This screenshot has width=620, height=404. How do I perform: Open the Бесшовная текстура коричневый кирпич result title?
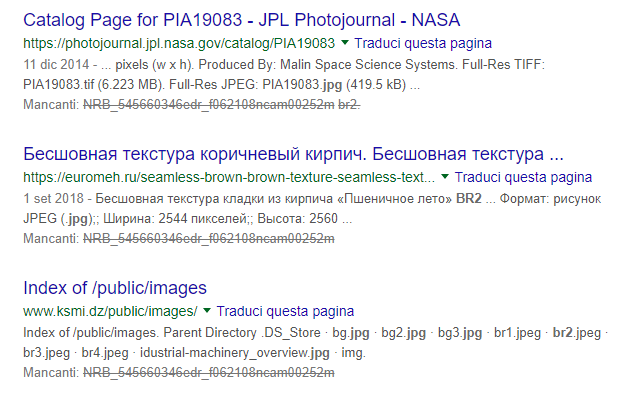293,154
